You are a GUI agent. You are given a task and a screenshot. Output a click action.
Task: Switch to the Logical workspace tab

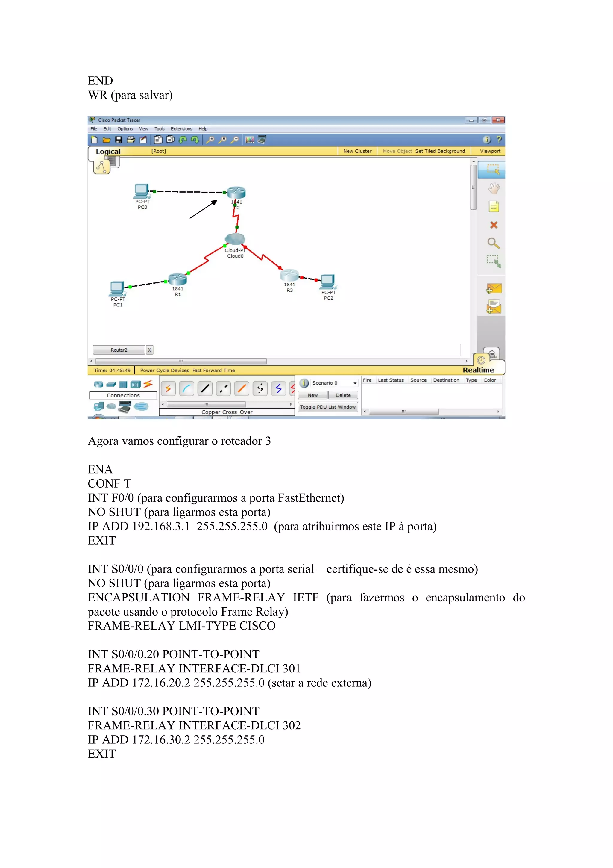tap(108, 152)
